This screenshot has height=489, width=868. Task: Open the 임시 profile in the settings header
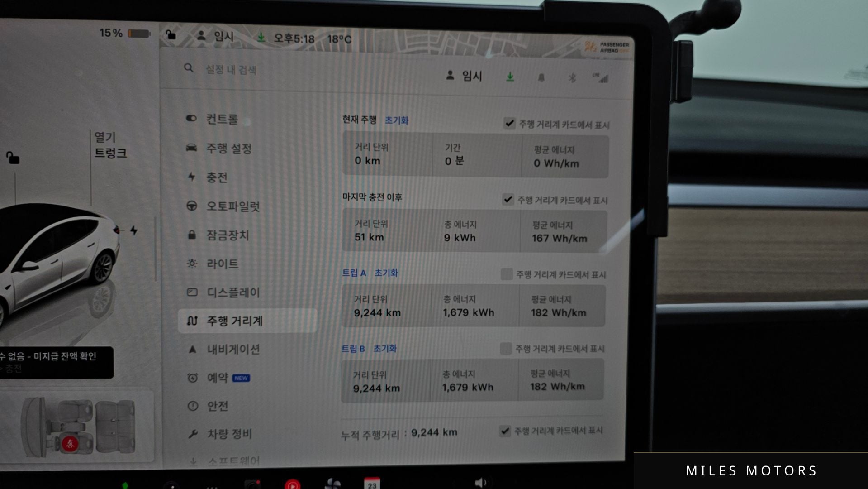click(x=464, y=76)
